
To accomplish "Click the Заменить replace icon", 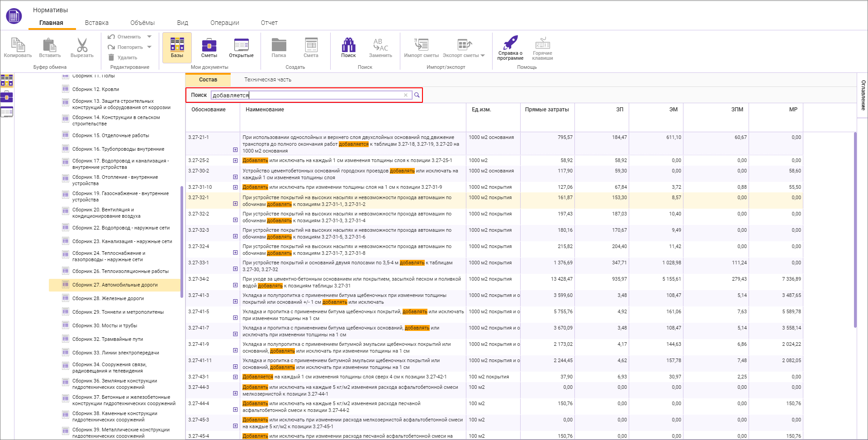I will click(x=380, y=45).
